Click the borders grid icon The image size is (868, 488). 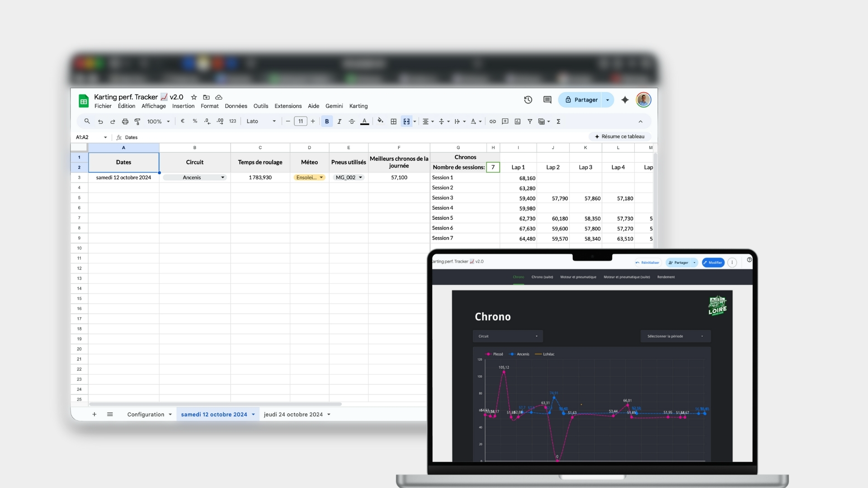393,122
